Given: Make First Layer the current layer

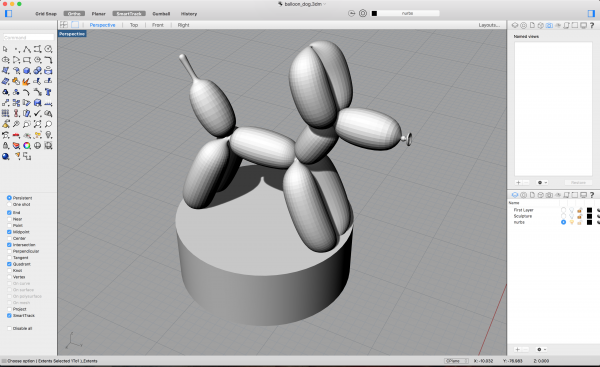Looking at the screenshot, I should 563,210.
